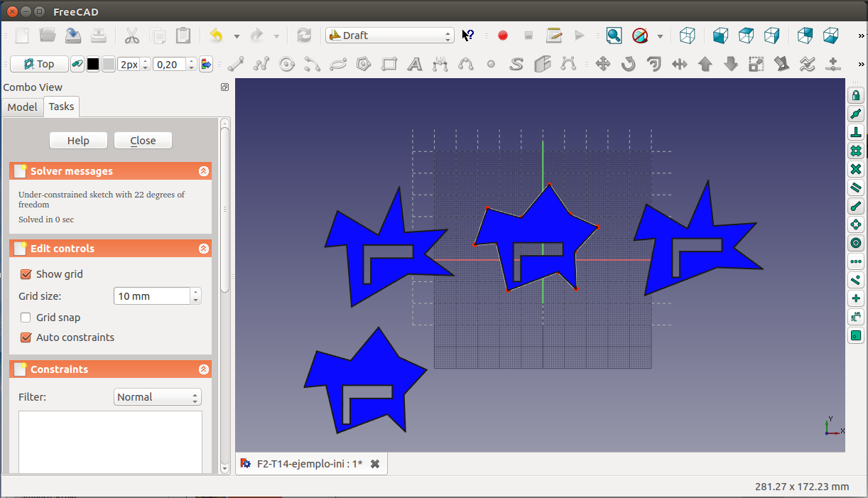Enable the Grid snap checkbox

(26, 318)
